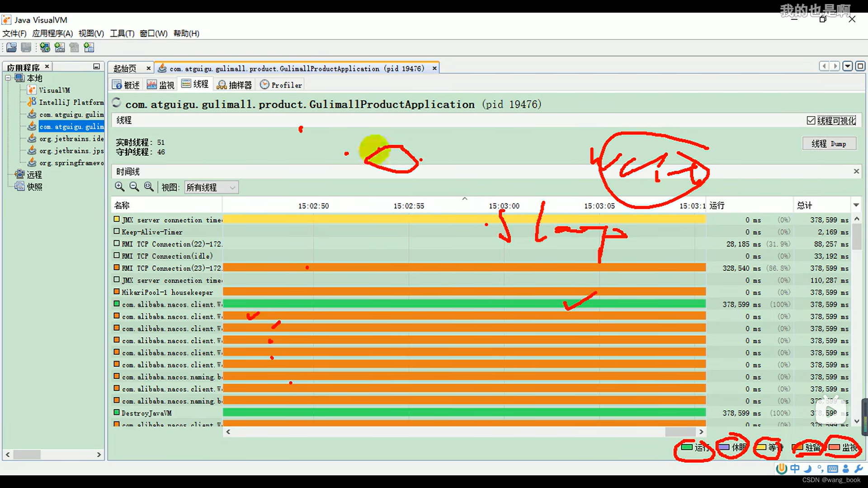868x488 pixels.
Task: Fit timeline to width magnifier icon
Action: point(149,187)
